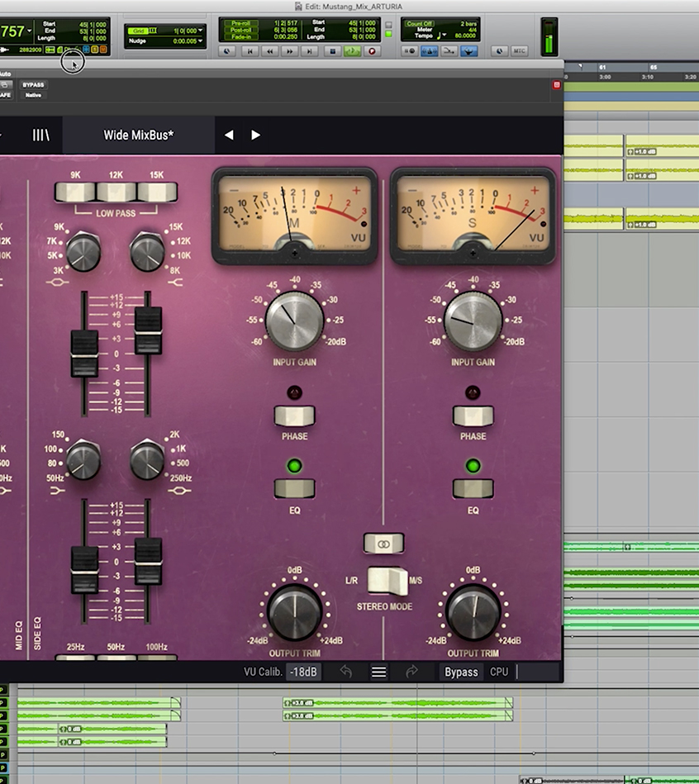The image size is (699, 784).
Task: Click the CPU meter label
Action: 498,672
